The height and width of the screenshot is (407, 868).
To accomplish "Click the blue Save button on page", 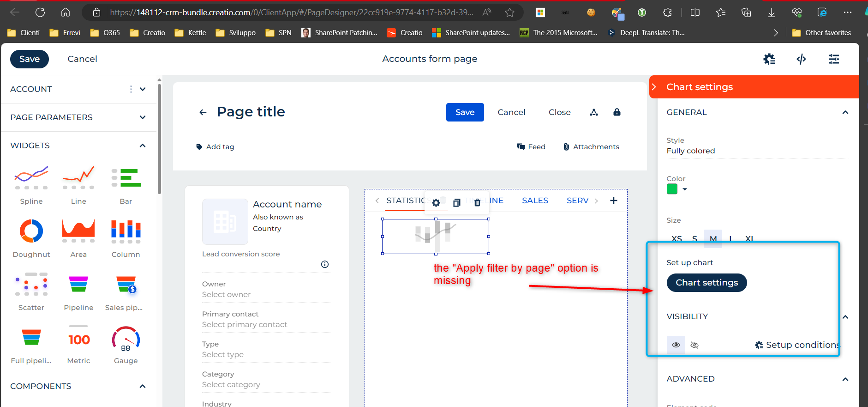I will point(465,112).
